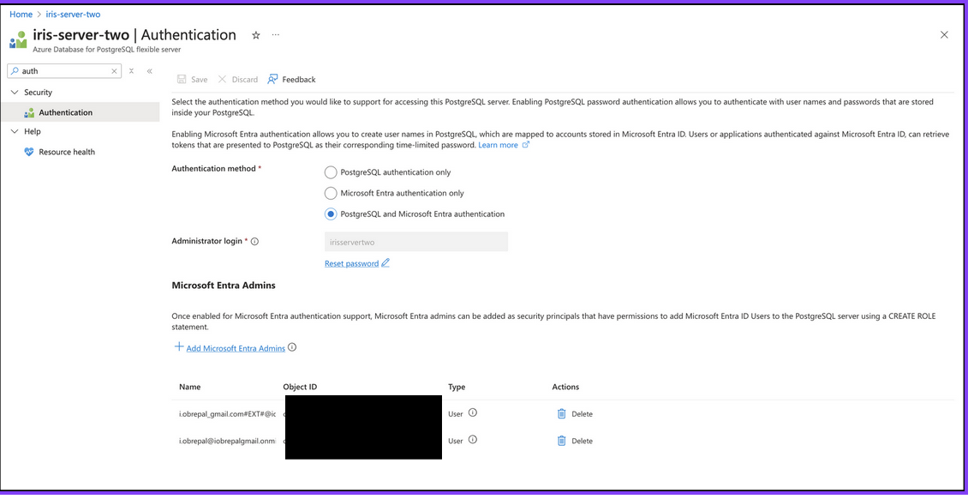Collapse the Security section
Viewport: 980px width, 499px height.
14,92
